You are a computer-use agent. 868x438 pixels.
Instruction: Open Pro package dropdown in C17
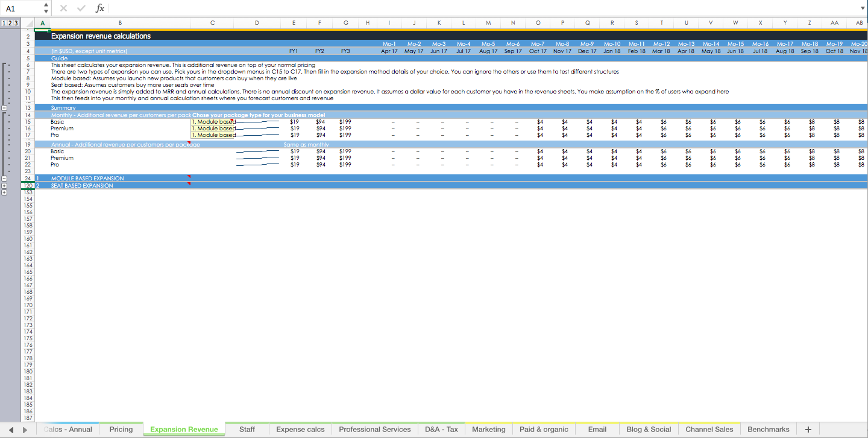(213, 135)
